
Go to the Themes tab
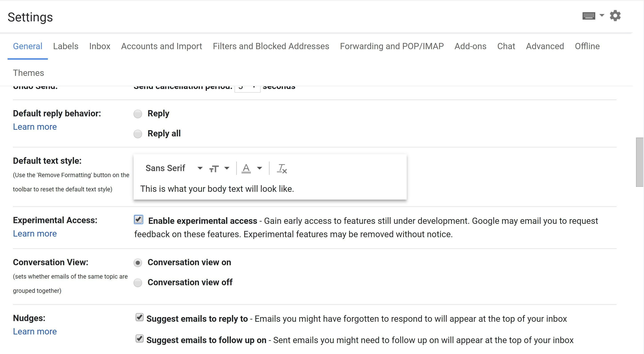[28, 73]
